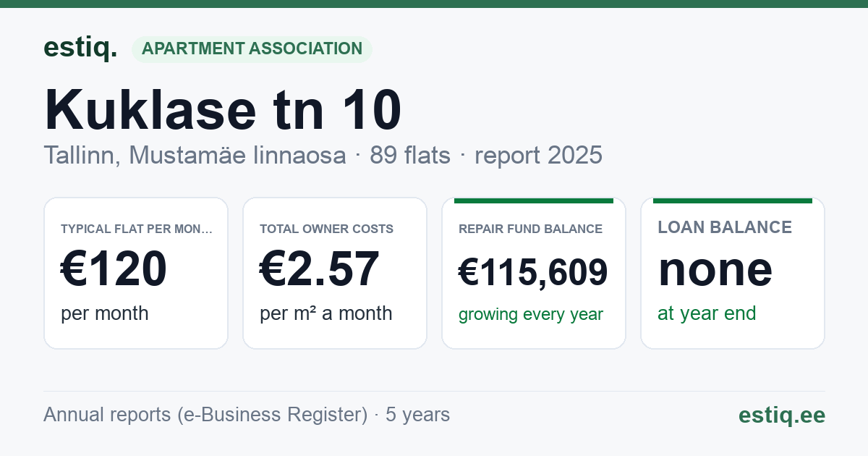This screenshot has width=868, height=456.
Task: Select the Apartment Association badge
Action: pyautogui.click(x=252, y=49)
